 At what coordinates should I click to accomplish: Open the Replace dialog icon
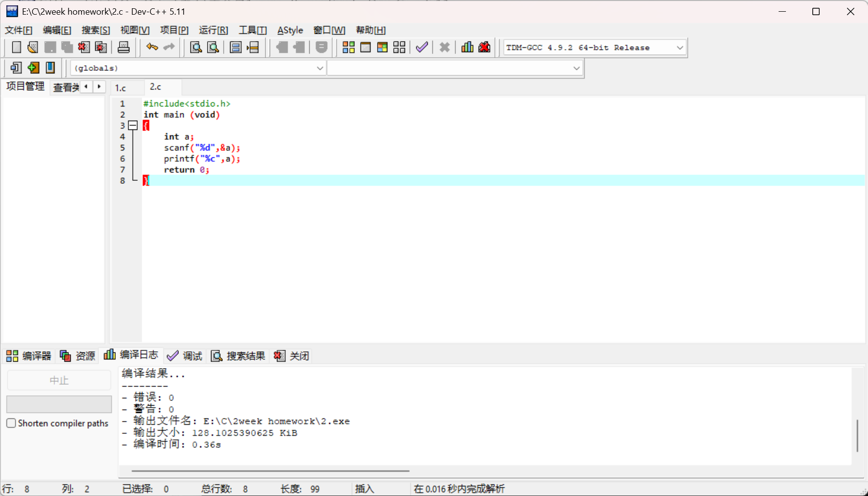213,47
